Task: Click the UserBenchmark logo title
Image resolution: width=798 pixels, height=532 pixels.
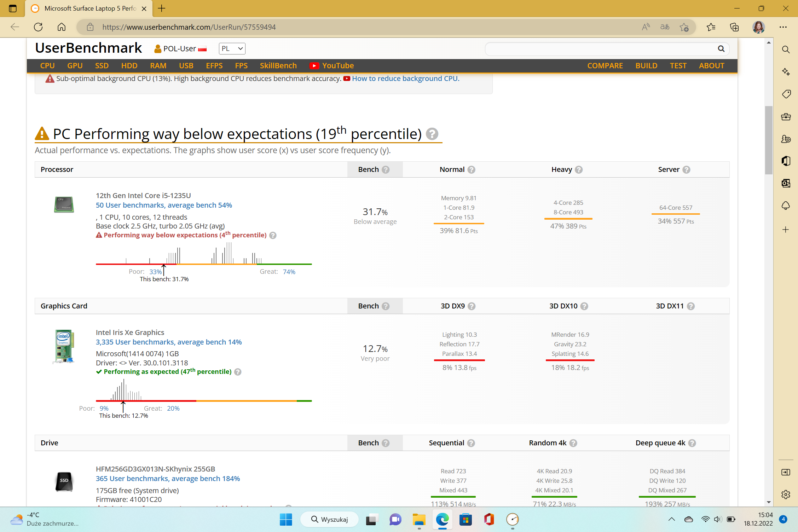Action: (88, 48)
